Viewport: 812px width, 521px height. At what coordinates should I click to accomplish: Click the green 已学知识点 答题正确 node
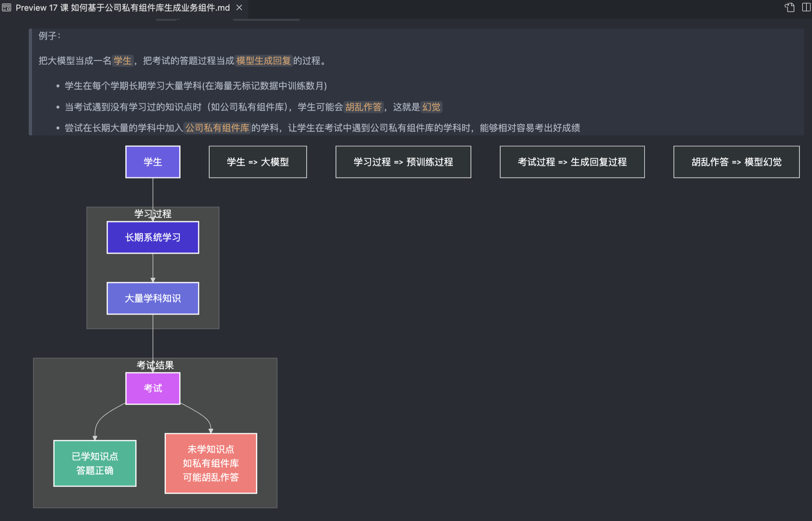point(95,463)
